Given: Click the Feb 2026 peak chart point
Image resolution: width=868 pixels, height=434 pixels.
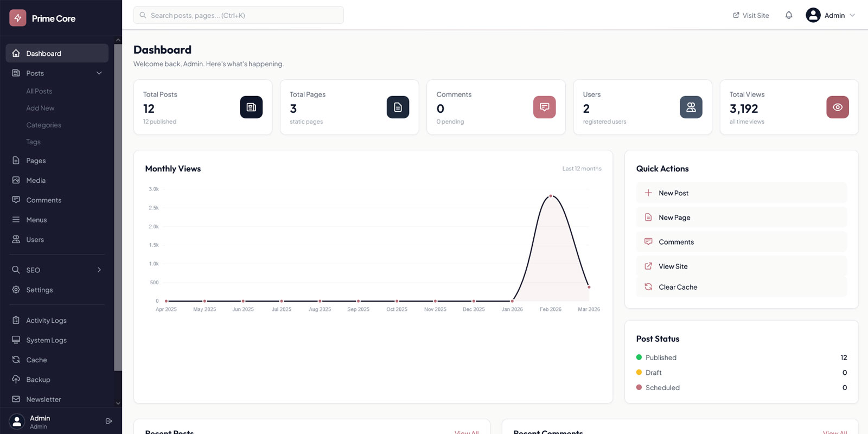Looking at the screenshot, I should (x=551, y=196).
